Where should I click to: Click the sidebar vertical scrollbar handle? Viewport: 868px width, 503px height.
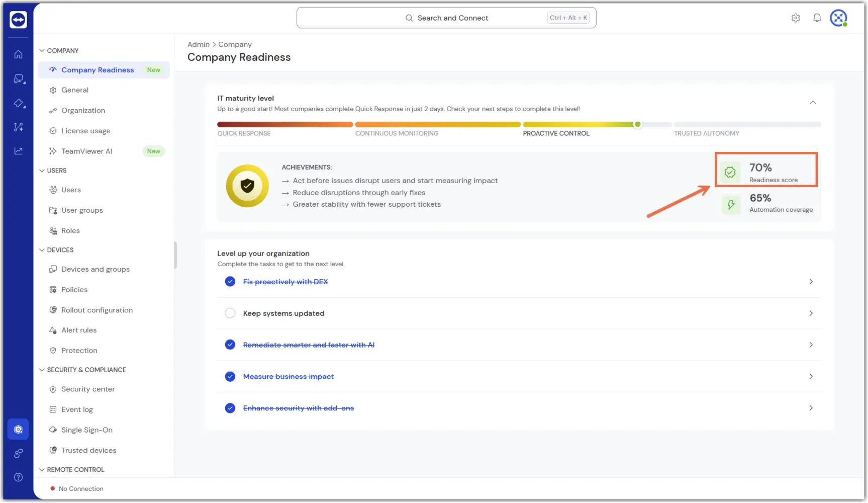[x=175, y=255]
